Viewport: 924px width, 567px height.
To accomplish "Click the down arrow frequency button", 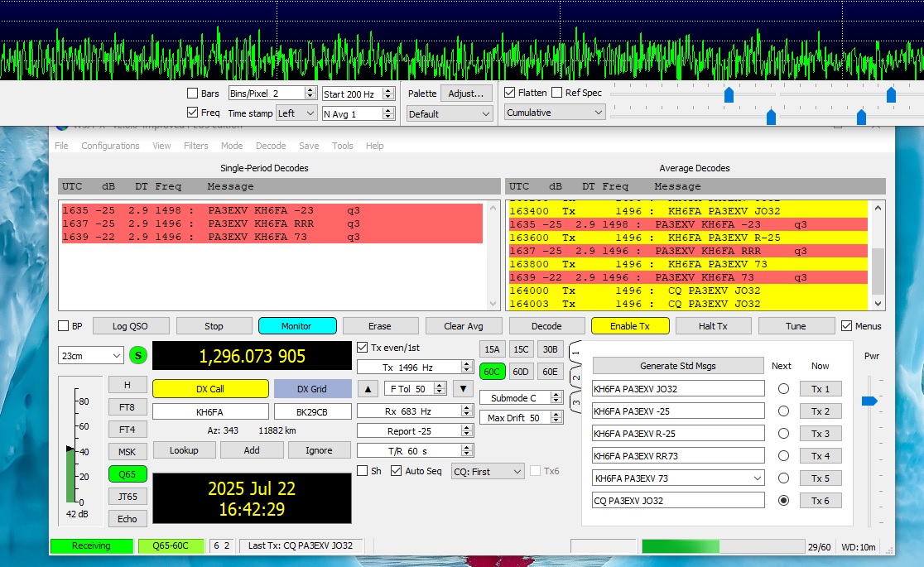I will pyautogui.click(x=463, y=389).
